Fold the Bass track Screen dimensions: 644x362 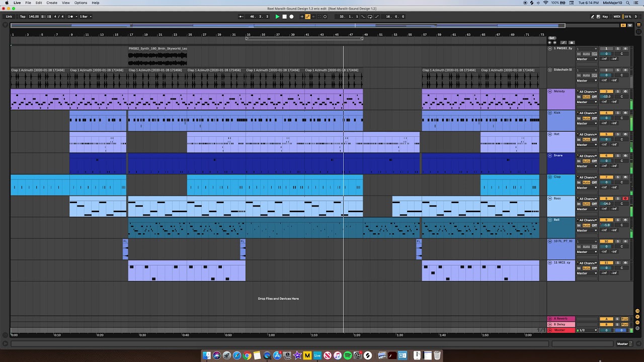click(550, 199)
